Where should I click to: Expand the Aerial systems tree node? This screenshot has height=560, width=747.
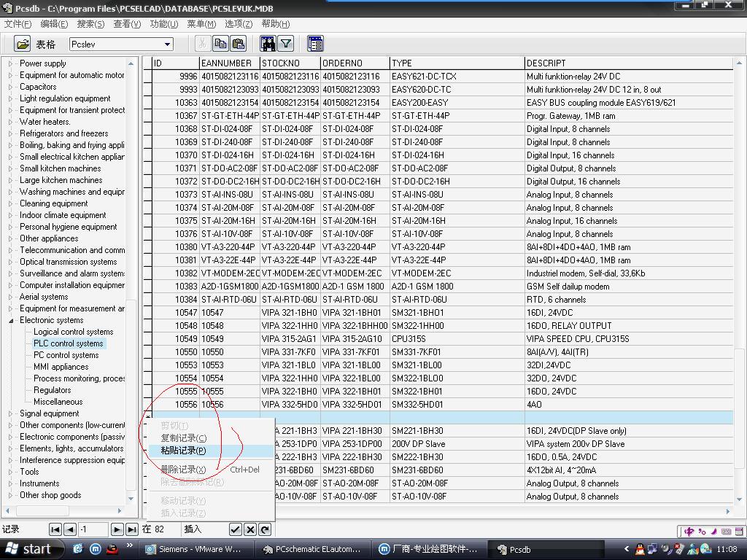click(10, 297)
